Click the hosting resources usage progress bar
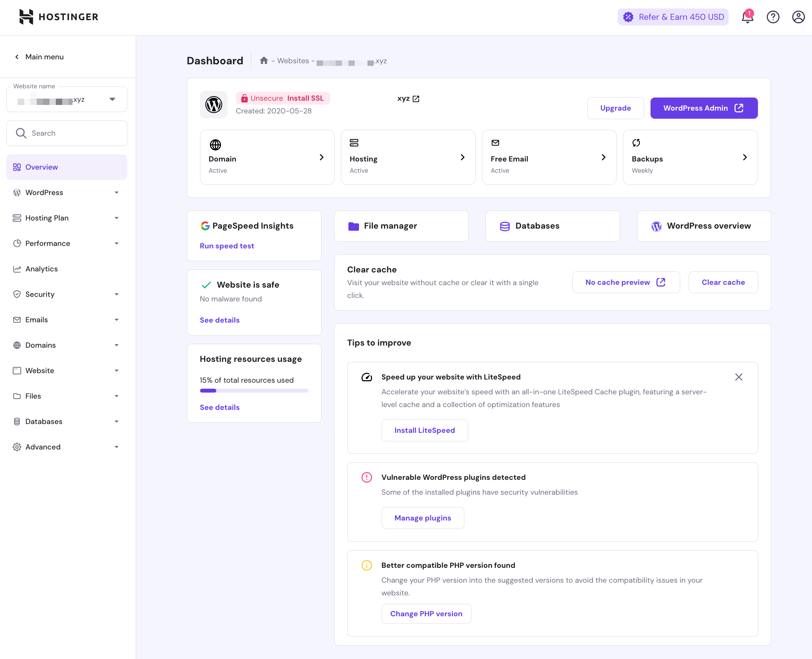The width and height of the screenshot is (812, 659). tap(254, 390)
